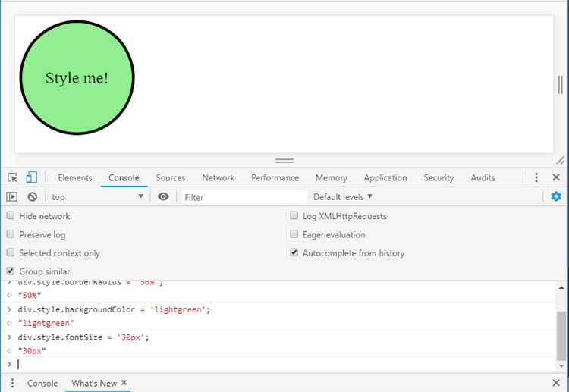
Task: Toggle the device toolbar icon
Action: 31,177
